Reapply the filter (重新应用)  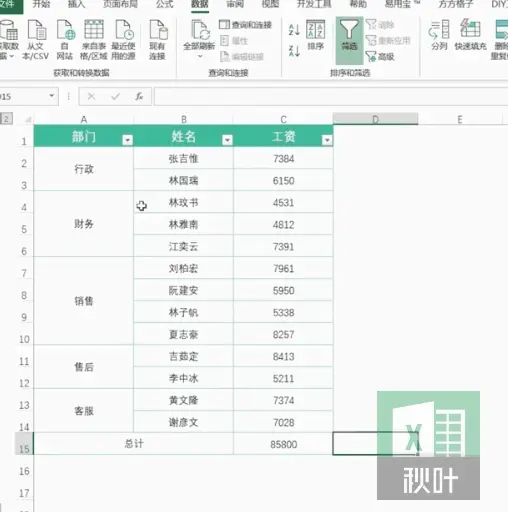click(388, 41)
